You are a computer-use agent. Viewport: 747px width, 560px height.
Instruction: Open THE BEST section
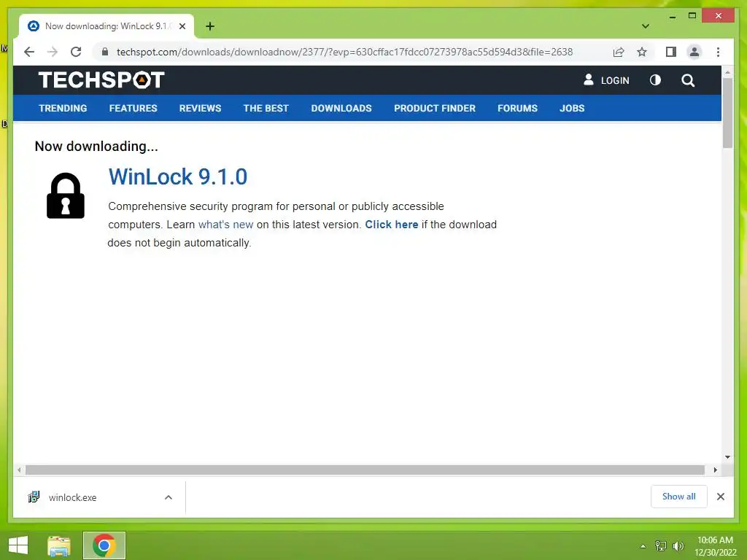click(x=266, y=108)
